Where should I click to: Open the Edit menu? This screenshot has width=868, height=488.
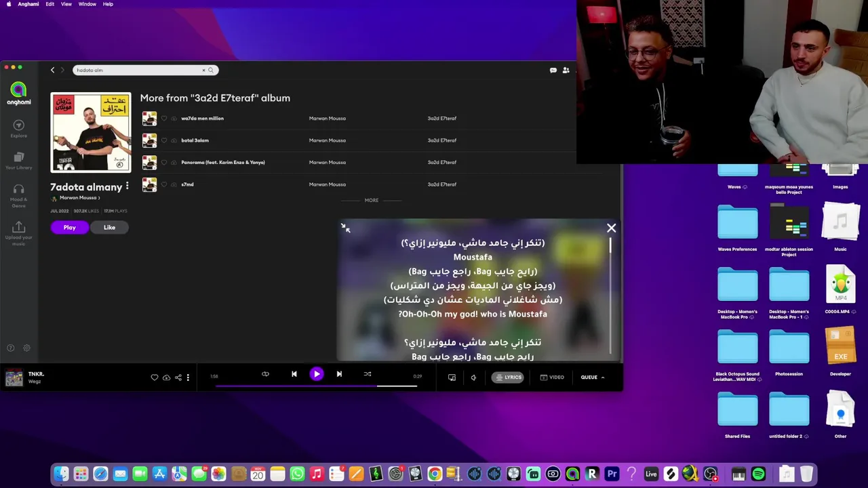tap(50, 4)
